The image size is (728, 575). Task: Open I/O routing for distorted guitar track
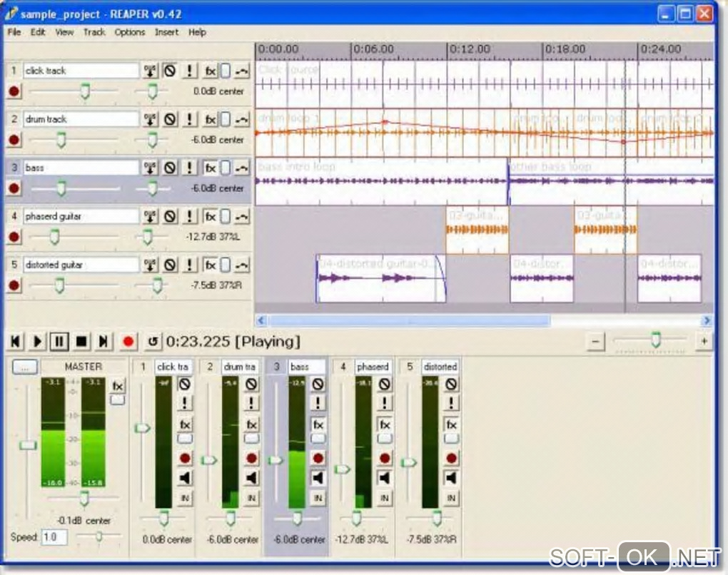(150, 265)
